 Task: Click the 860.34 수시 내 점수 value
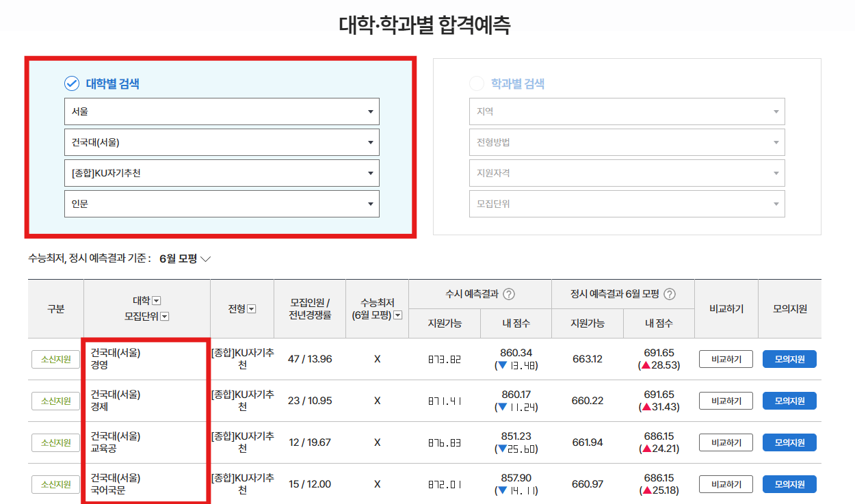pyautogui.click(x=516, y=353)
